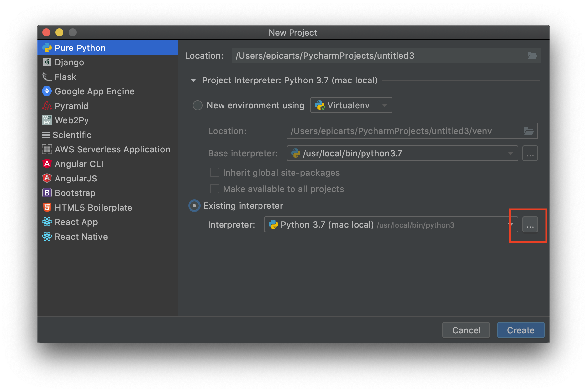Browse folder for venv Location
The image size is (587, 392).
[x=529, y=131]
